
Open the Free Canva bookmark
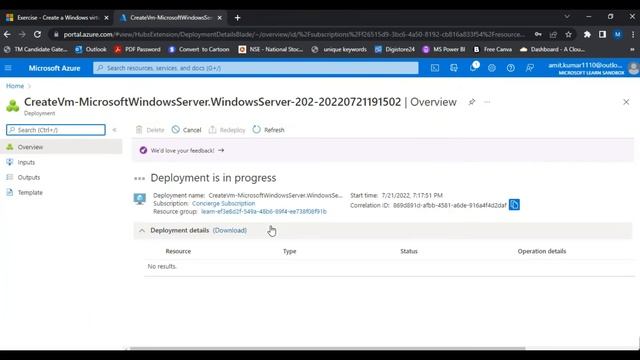coord(492,49)
